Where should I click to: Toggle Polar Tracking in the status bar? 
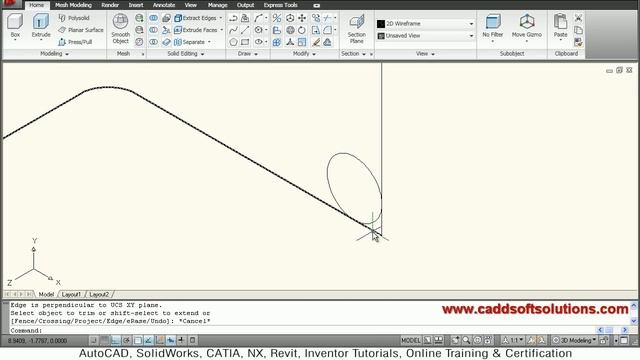pyautogui.click(x=127, y=340)
